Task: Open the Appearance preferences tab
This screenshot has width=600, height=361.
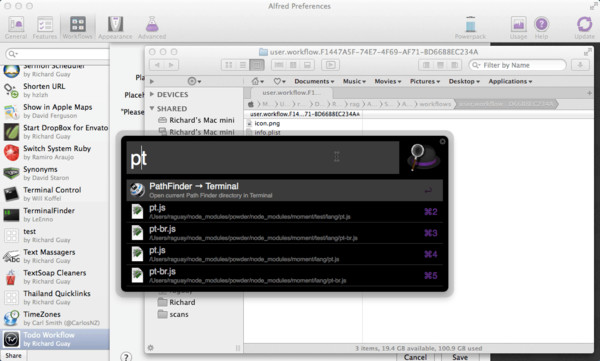Action: (x=115, y=28)
